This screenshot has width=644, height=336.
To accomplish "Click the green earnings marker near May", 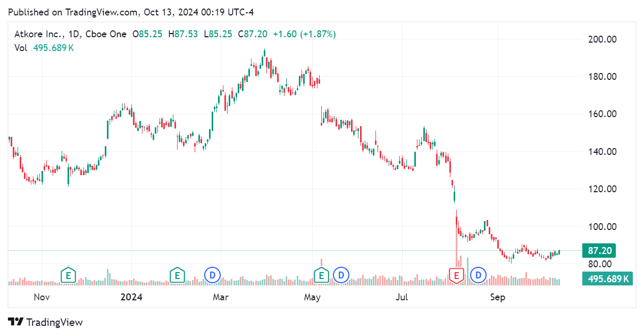I will 321,275.
